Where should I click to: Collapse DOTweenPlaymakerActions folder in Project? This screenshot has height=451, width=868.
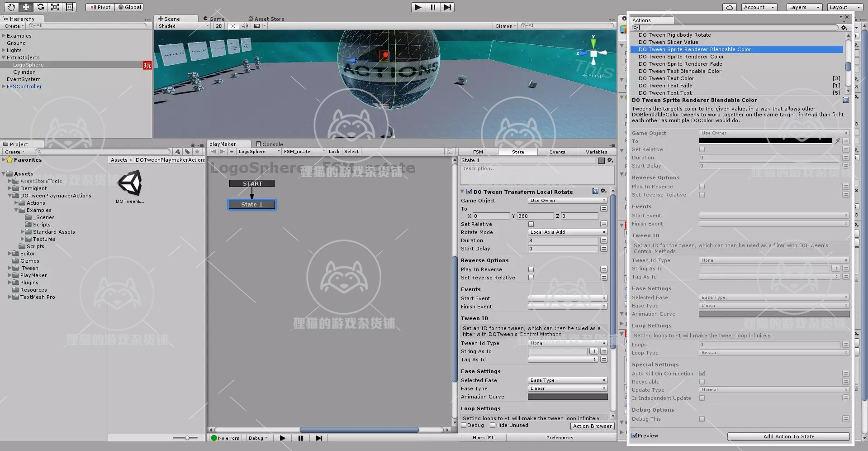point(10,196)
